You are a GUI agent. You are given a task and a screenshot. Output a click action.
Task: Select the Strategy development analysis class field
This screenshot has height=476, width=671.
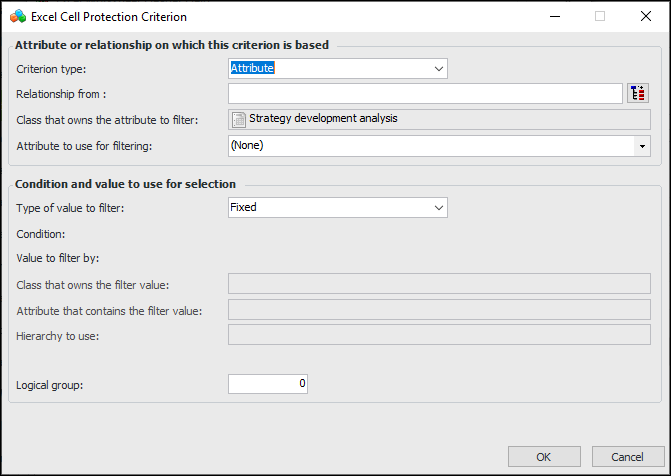click(440, 119)
